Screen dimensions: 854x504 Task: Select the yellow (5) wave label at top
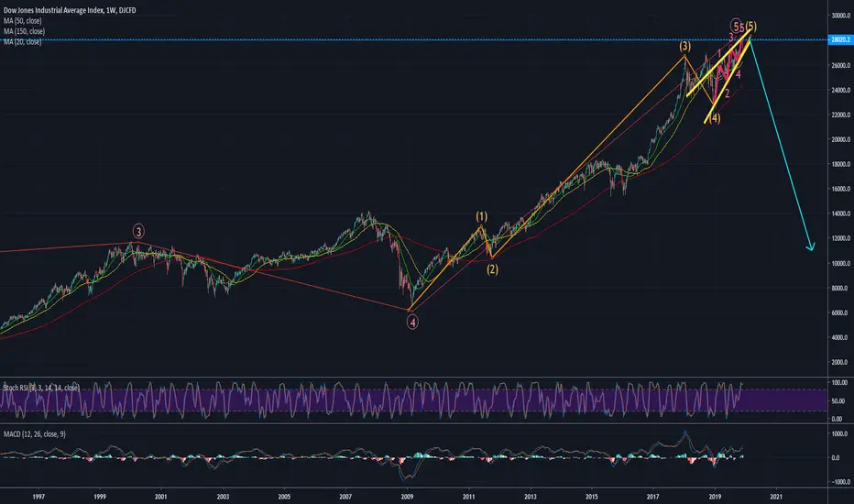[x=751, y=27]
